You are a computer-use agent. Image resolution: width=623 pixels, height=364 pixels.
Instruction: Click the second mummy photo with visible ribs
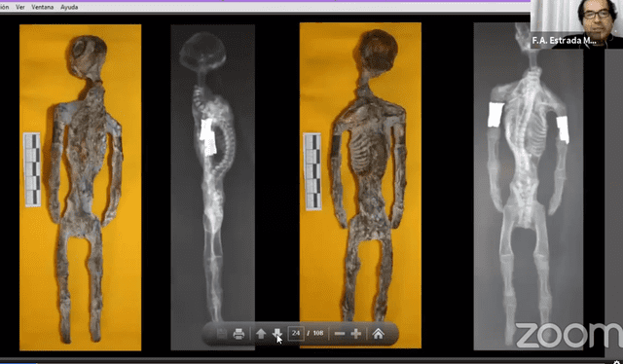coord(360,186)
